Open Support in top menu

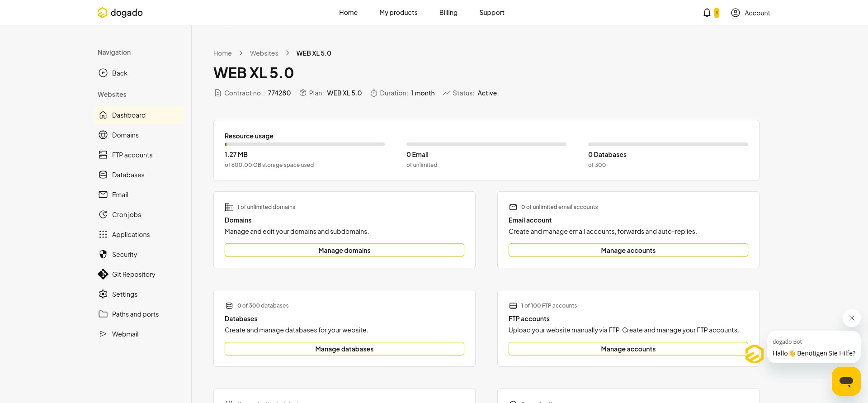pos(492,13)
